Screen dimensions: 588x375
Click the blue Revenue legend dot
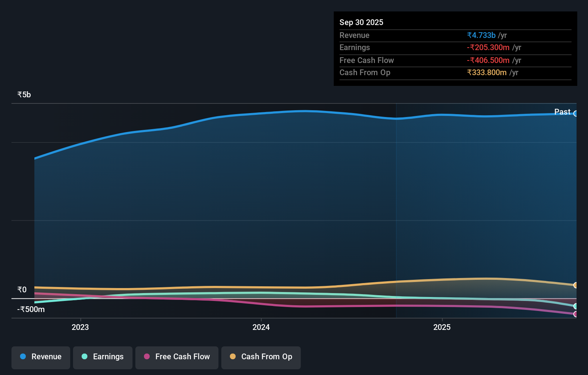pyautogui.click(x=24, y=357)
